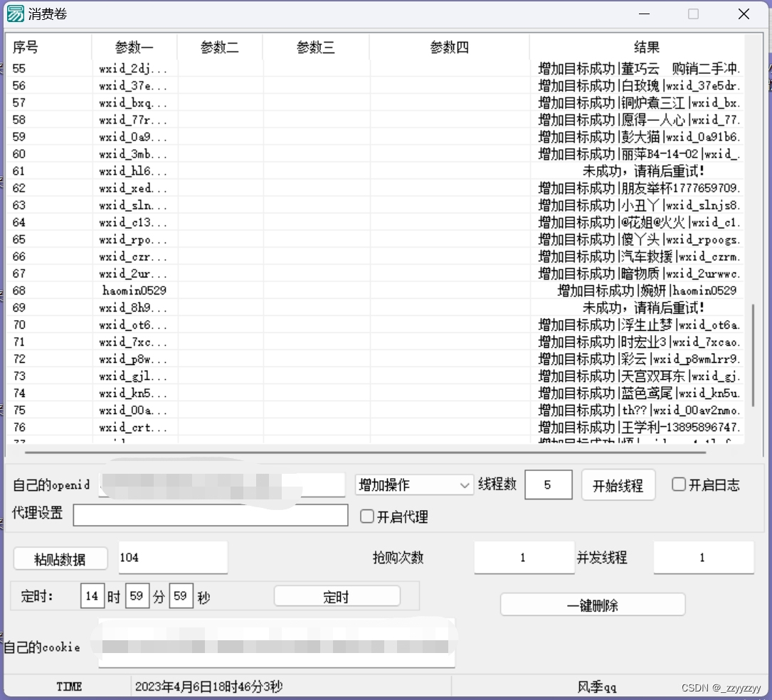The height and width of the screenshot is (700, 772).
Task: Select row 64 cell wxid_c13...
Action: click(134, 222)
